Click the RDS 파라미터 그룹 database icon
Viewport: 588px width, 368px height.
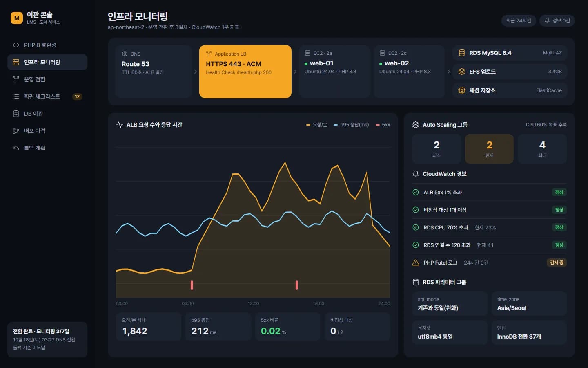[416, 282]
